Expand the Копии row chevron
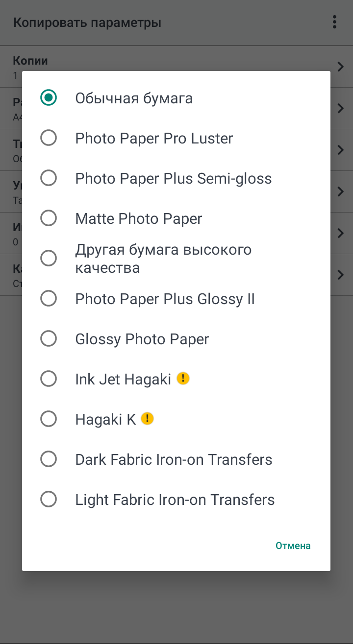 pyautogui.click(x=341, y=67)
